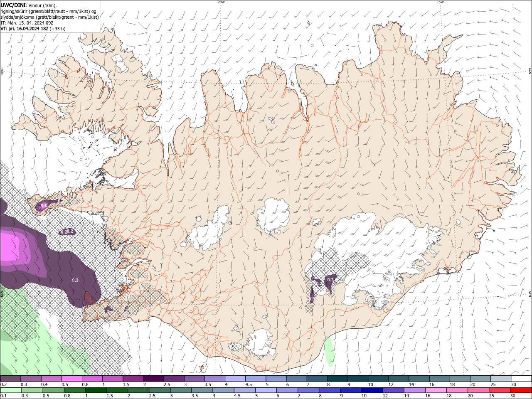This screenshot has width=532, height=399.
Task: Pick white snow swatch above 30
Action: [521, 379]
